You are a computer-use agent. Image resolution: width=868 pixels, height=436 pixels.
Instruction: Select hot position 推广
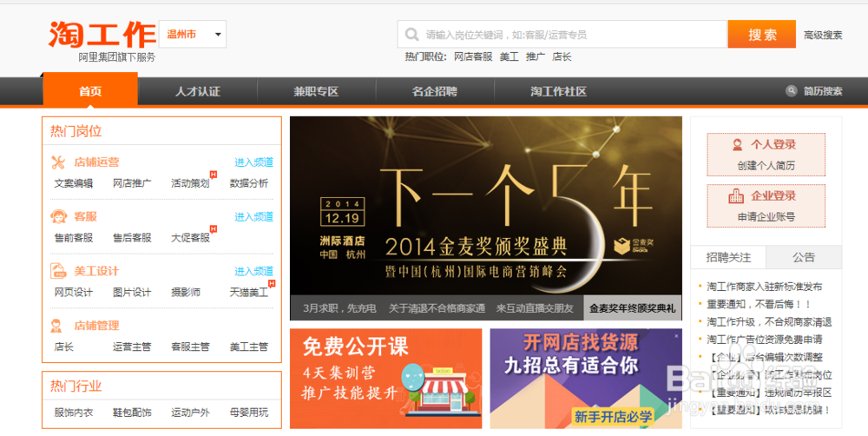coord(536,56)
